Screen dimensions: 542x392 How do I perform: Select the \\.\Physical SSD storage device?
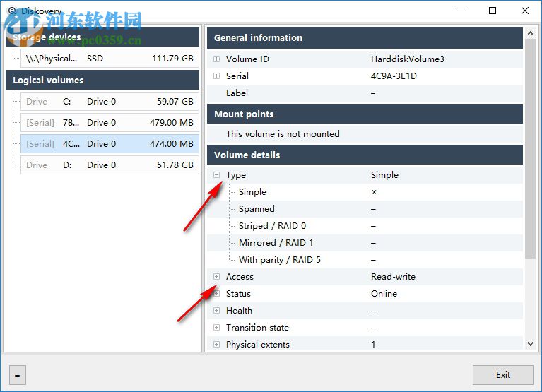point(110,59)
